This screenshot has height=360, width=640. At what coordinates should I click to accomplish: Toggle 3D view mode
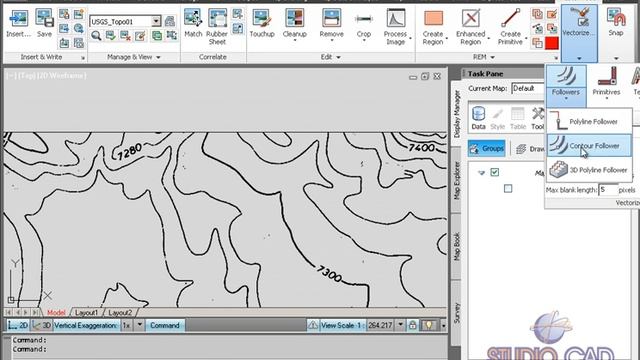click(42, 325)
